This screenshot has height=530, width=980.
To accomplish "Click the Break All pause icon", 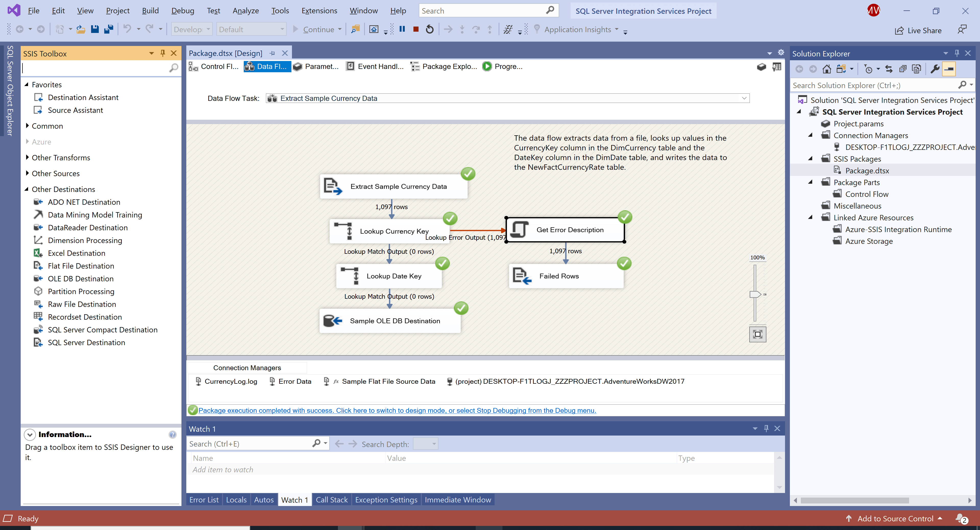I will pyautogui.click(x=402, y=29).
